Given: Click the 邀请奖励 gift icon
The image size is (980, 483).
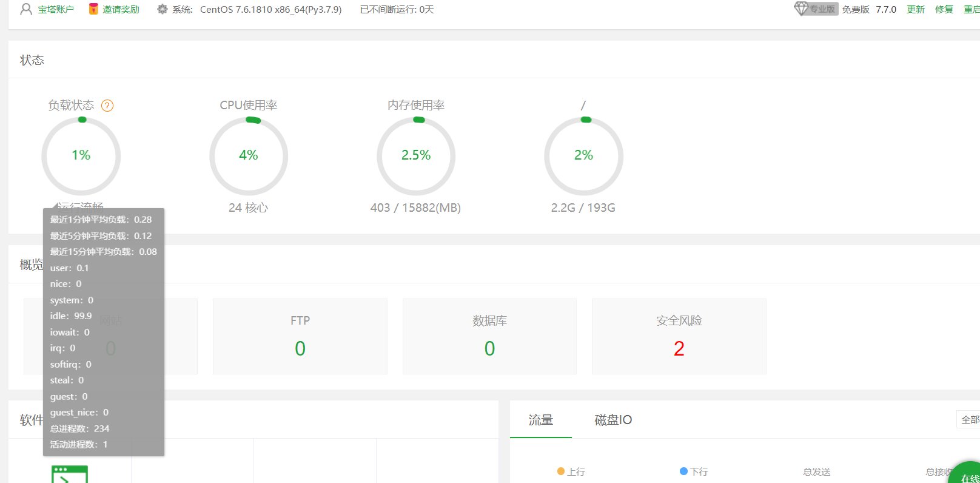Looking at the screenshot, I should click(x=93, y=9).
